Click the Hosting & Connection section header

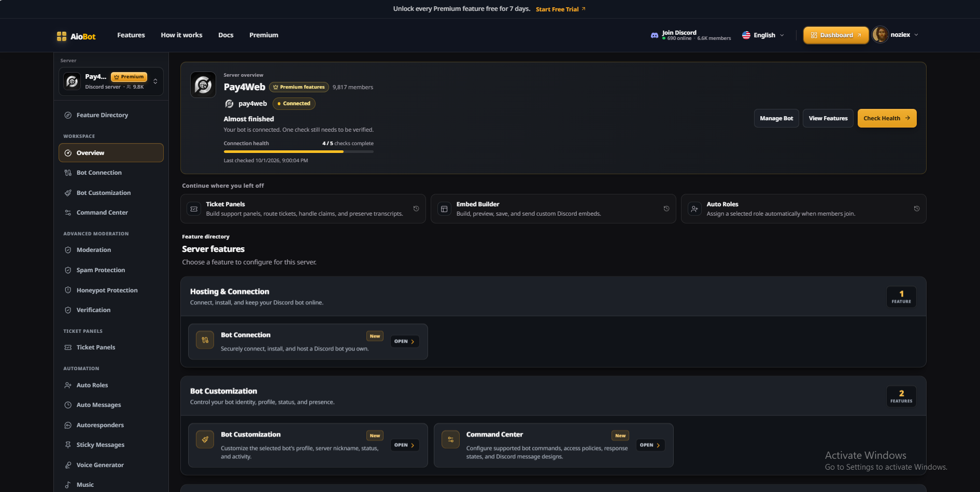pos(553,297)
